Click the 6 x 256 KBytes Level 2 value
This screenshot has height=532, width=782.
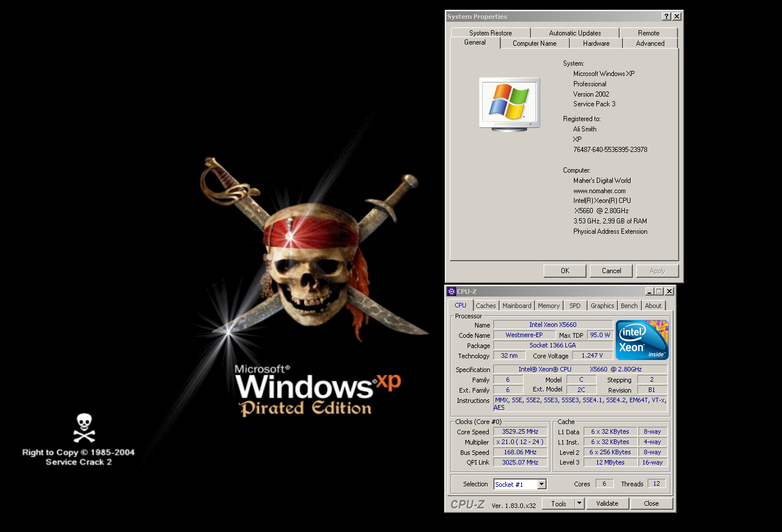point(610,452)
